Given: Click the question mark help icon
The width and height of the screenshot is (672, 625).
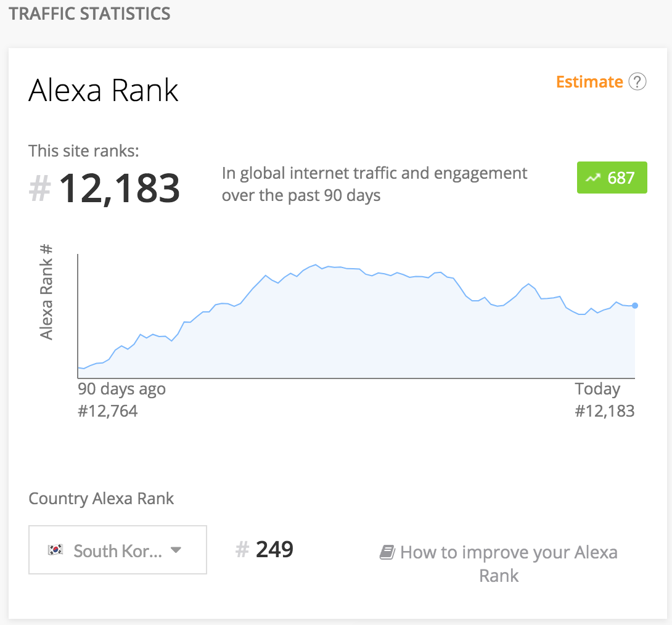Looking at the screenshot, I should tap(637, 82).
